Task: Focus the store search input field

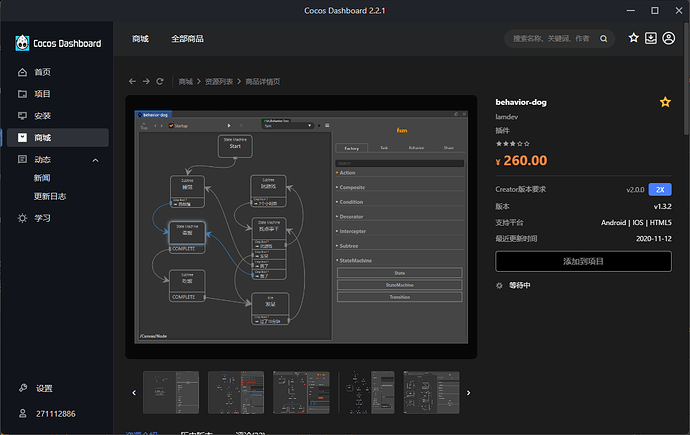Action: coord(551,39)
